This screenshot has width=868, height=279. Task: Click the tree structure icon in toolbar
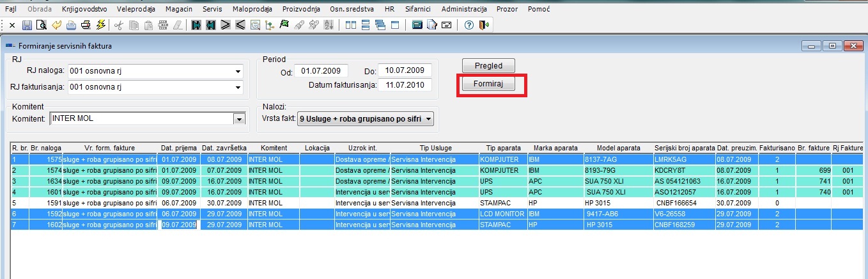(270, 26)
